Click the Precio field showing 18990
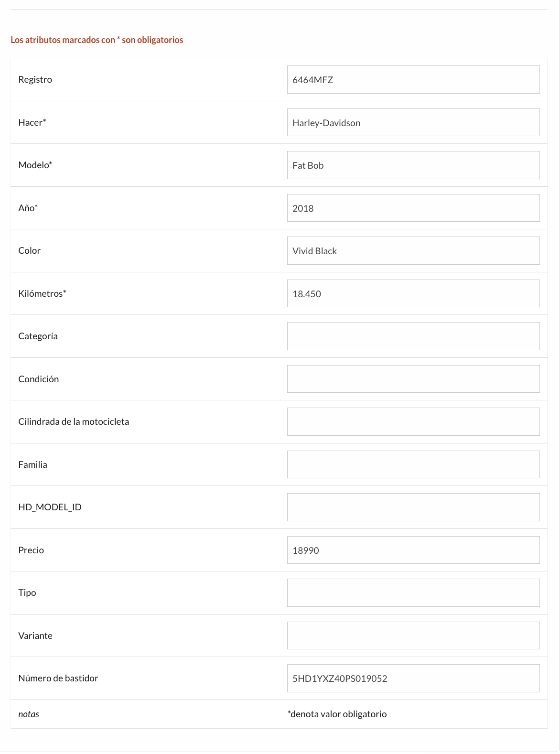The image size is (560, 754). (x=413, y=549)
